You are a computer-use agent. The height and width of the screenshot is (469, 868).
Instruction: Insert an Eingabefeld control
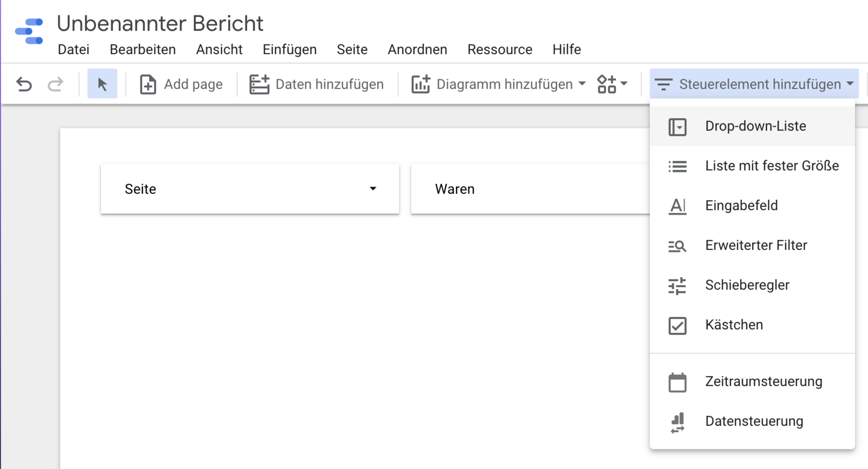pyautogui.click(x=741, y=206)
